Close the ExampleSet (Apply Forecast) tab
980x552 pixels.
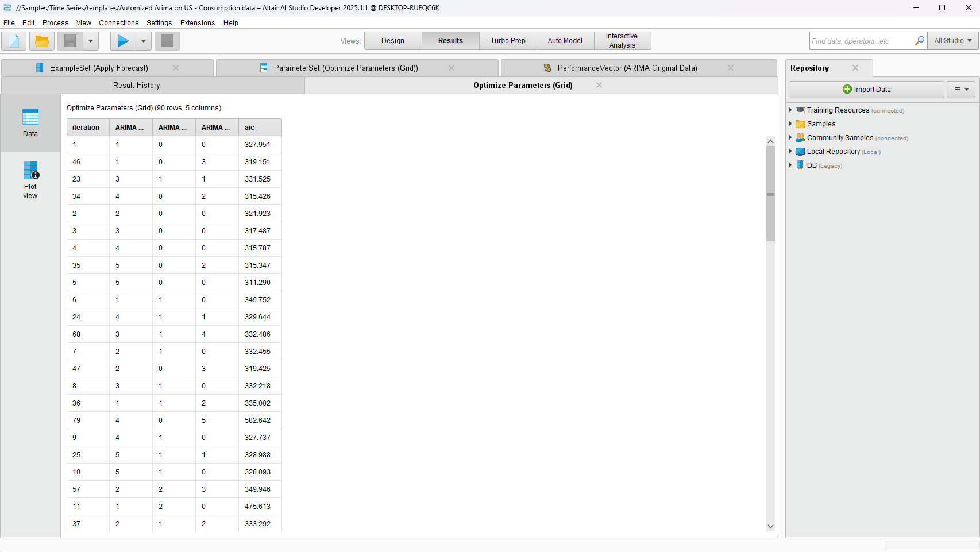tap(176, 68)
